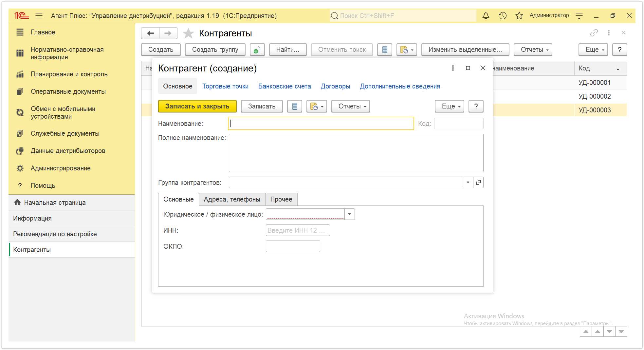
Task: Open Банковские счета link
Action: tap(285, 86)
